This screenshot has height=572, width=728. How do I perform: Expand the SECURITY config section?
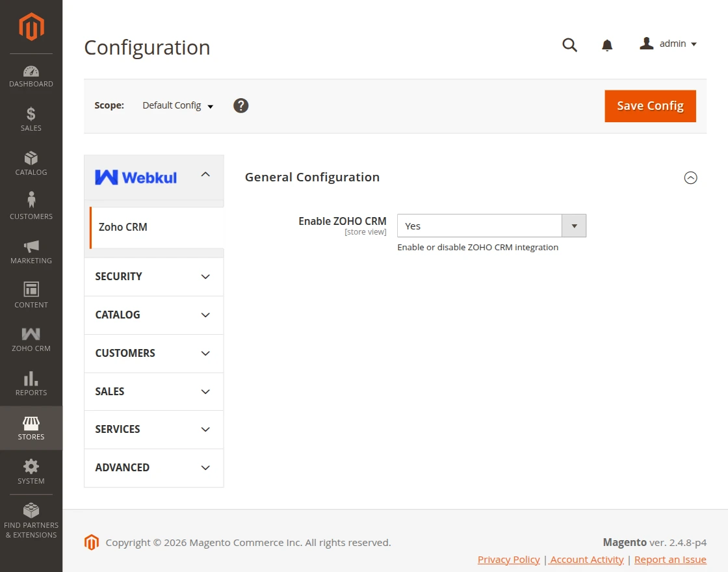pyautogui.click(x=153, y=277)
